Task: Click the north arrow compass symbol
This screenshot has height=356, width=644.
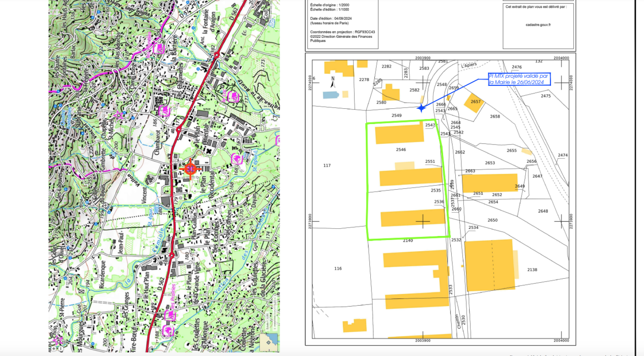Action: pyautogui.click(x=333, y=82)
